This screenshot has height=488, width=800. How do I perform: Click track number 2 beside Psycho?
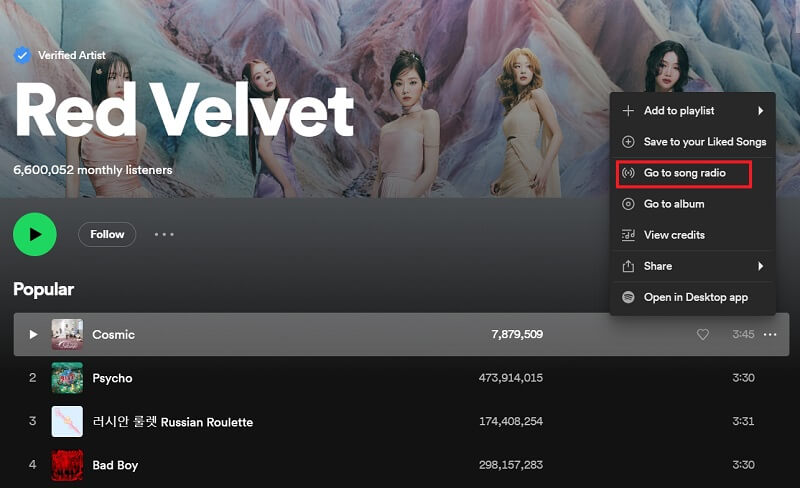(x=33, y=378)
